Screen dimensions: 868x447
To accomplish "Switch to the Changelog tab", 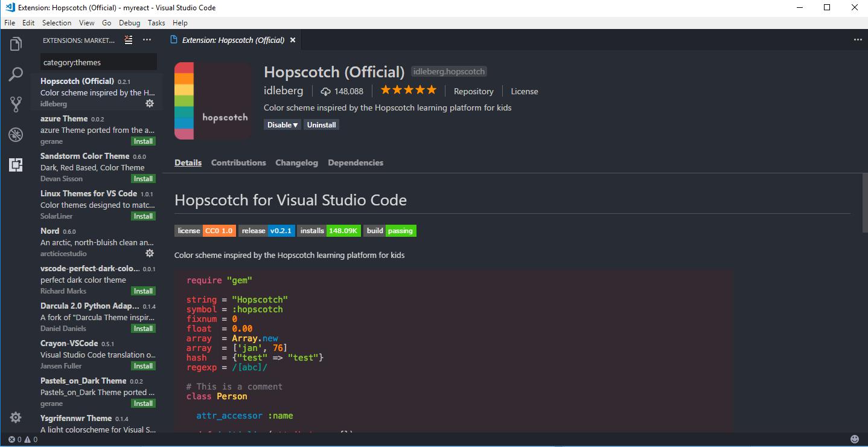I will (x=296, y=162).
